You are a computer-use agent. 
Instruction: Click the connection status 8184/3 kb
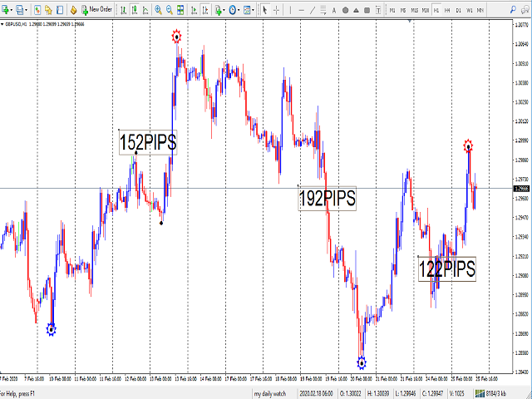(491, 393)
